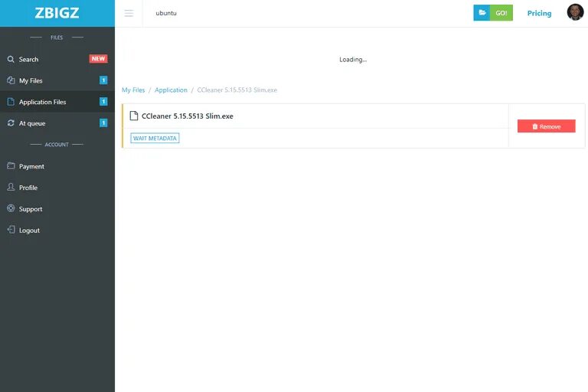Click My Files breadcrumb link

pyautogui.click(x=133, y=90)
